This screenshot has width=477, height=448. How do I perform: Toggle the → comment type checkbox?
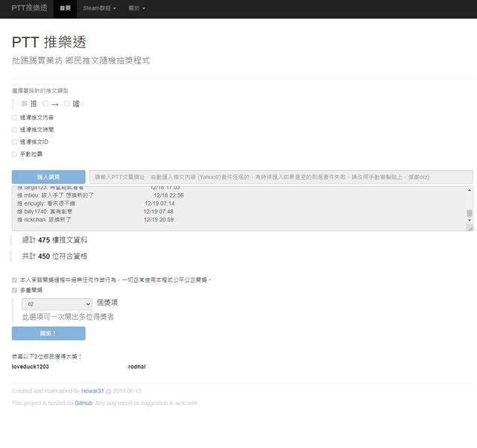(x=46, y=104)
